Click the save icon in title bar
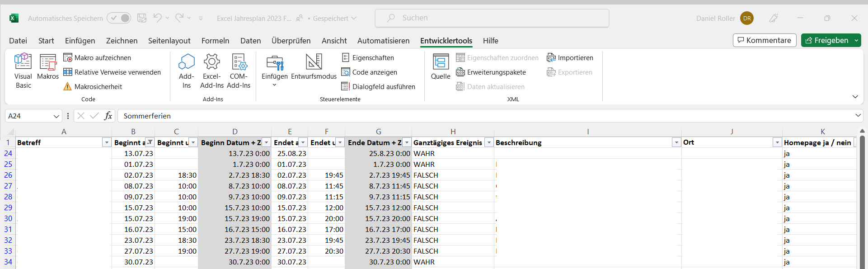Viewport: 868px width, 269px height. point(142,18)
